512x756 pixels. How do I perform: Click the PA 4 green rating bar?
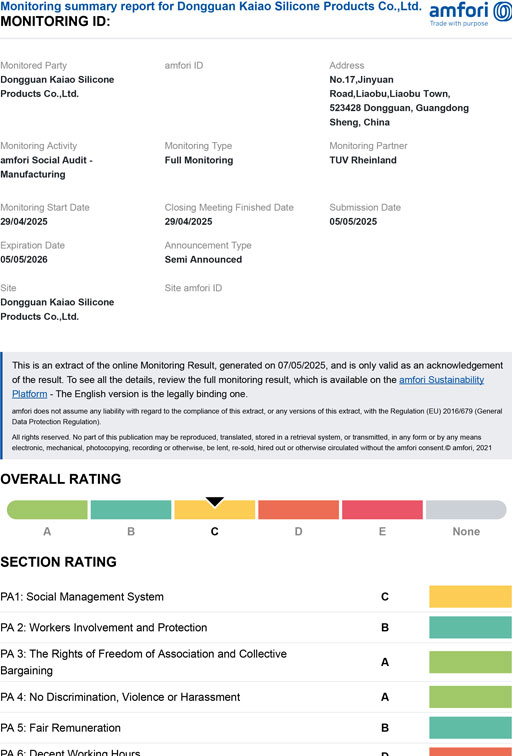pyautogui.click(x=471, y=697)
